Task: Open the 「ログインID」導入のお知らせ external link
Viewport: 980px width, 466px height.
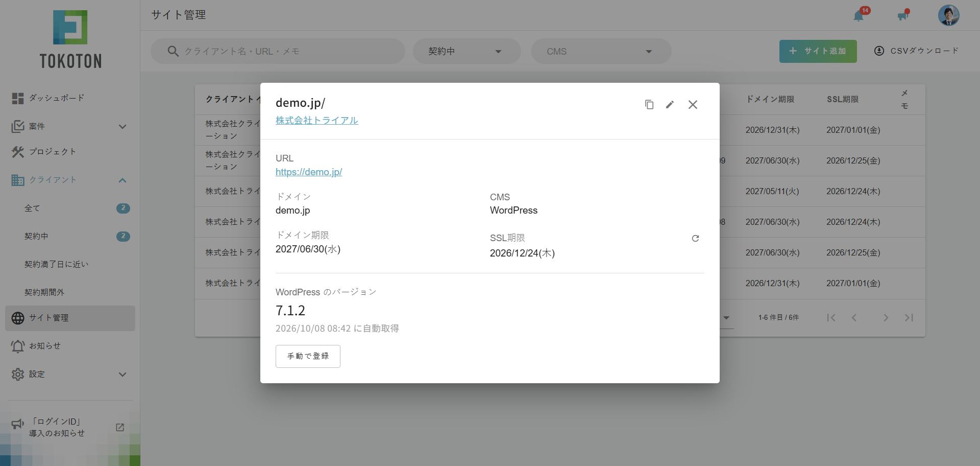Action: tap(70, 427)
